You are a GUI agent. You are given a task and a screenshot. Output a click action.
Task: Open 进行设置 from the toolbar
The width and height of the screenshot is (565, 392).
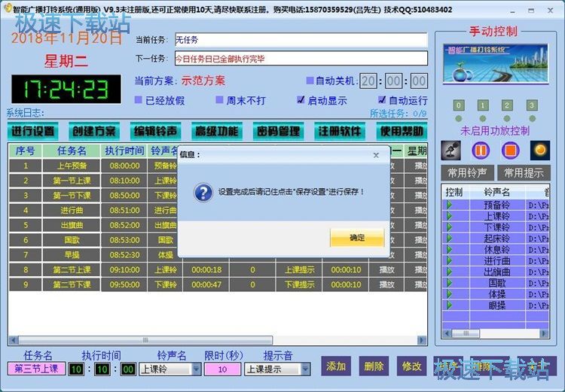33,131
